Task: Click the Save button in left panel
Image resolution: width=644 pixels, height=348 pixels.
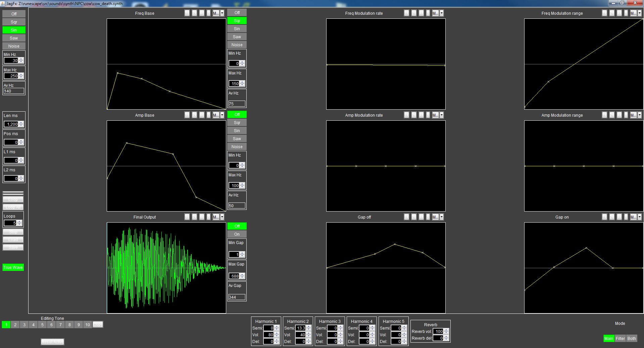Action: coord(13,247)
